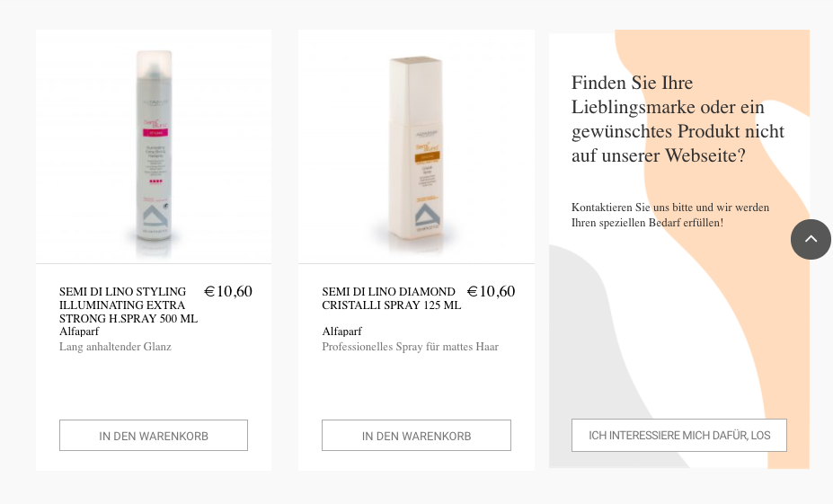Open the Illuminating Extra Strong hairspray product image
Screen dimensions: 833x504
tap(154, 146)
